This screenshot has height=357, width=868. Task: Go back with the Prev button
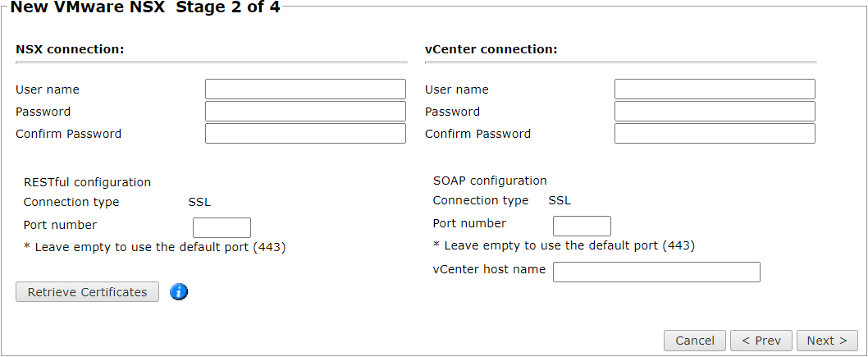[761, 341]
